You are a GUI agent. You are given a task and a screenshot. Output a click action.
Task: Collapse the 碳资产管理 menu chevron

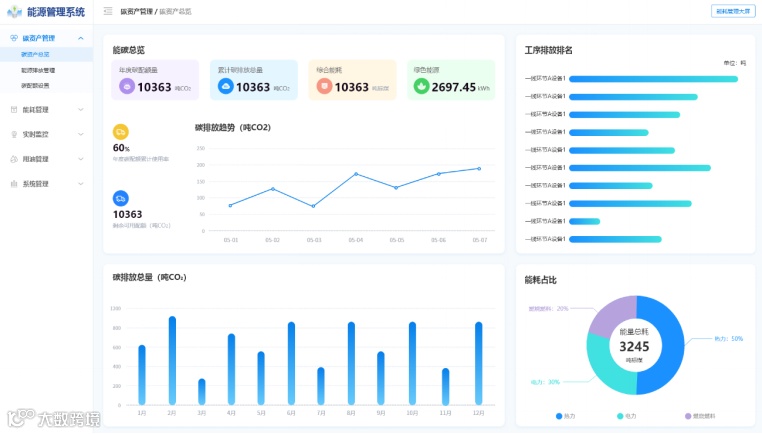81,38
